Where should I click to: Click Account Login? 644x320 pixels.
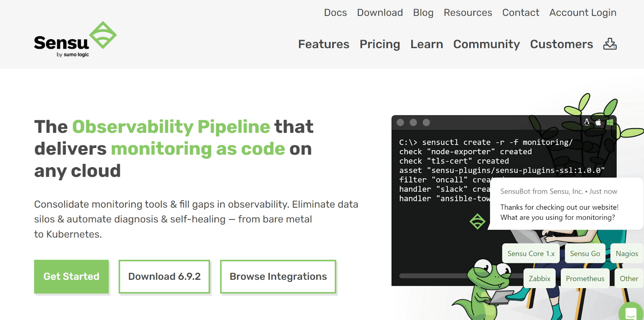583,13
